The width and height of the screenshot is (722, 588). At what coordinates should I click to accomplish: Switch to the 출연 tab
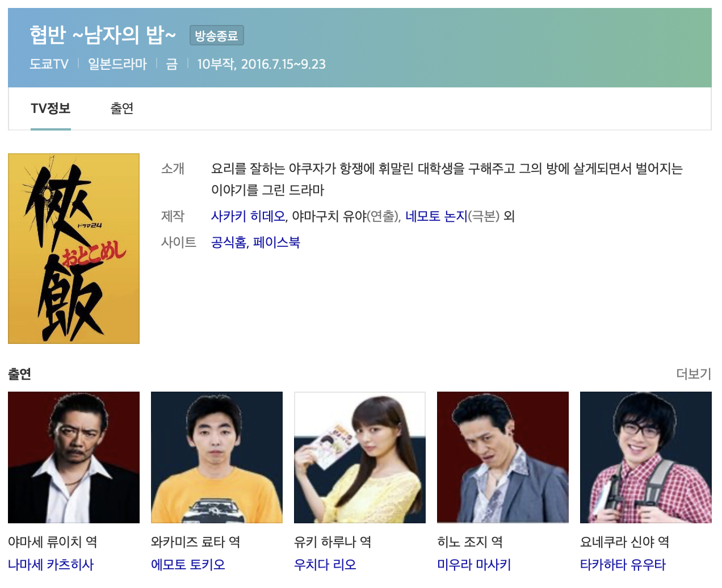[122, 108]
